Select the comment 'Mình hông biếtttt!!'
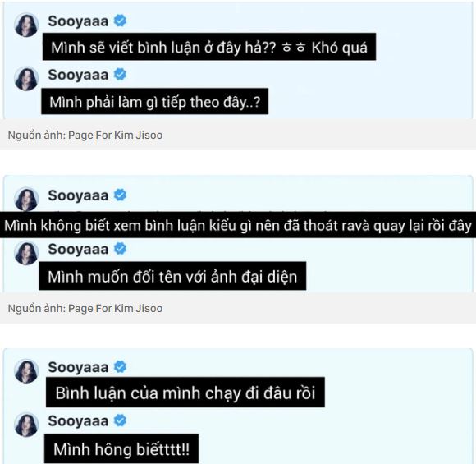This screenshot has width=476, height=464. 121,448
